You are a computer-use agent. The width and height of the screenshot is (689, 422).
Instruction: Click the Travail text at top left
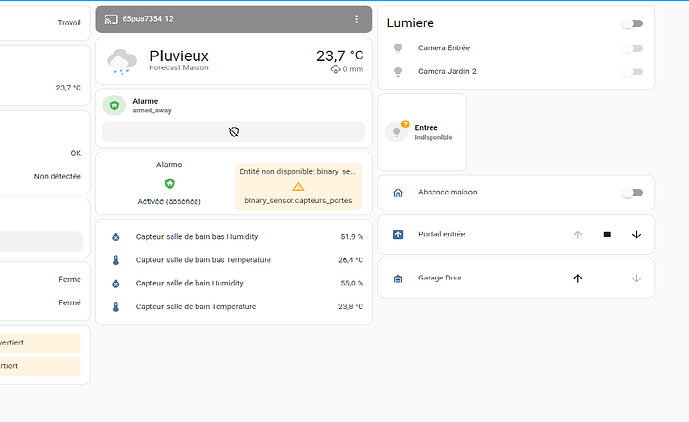(69, 22)
